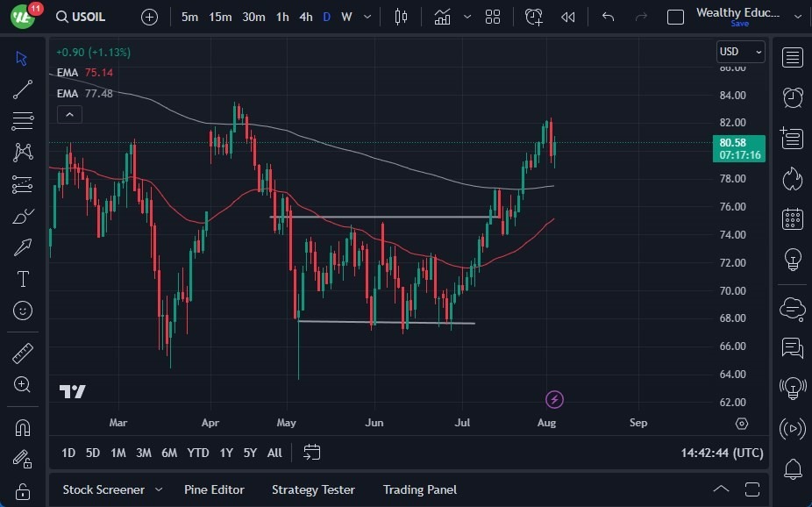Open the Alerts panel
The image size is (812, 507).
(x=792, y=97)
